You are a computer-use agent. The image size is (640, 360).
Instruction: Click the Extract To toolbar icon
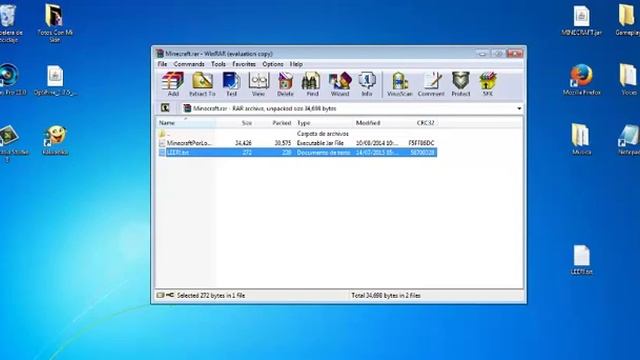pos(202,84)
